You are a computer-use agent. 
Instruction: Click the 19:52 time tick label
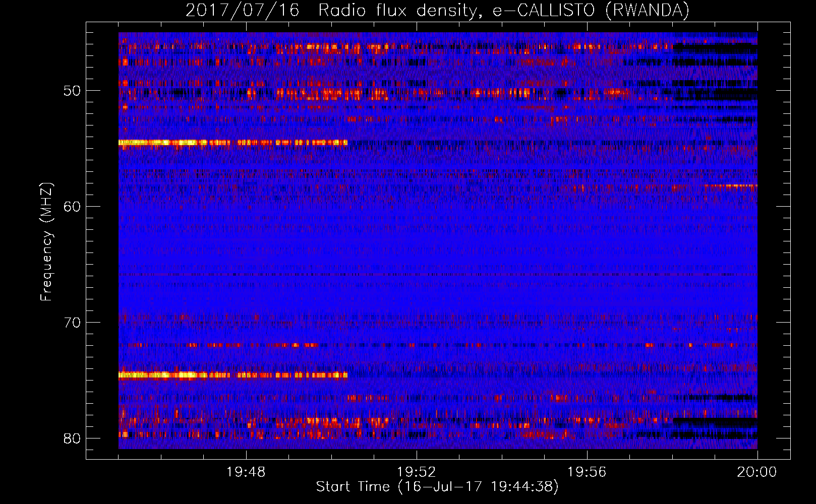point(417,472)
